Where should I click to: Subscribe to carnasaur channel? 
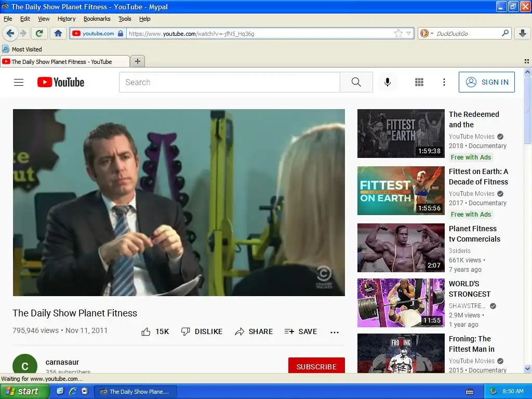pyautogui.click(x=316, y=365)
